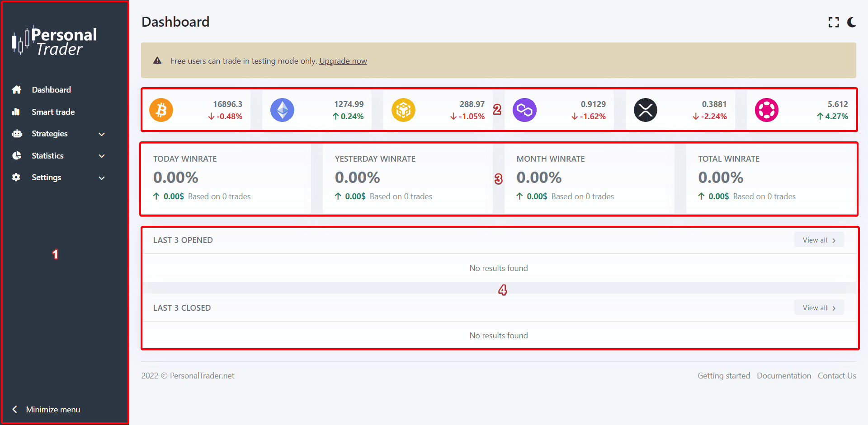Click the Personal Trader logo

(x=55, y=41)
